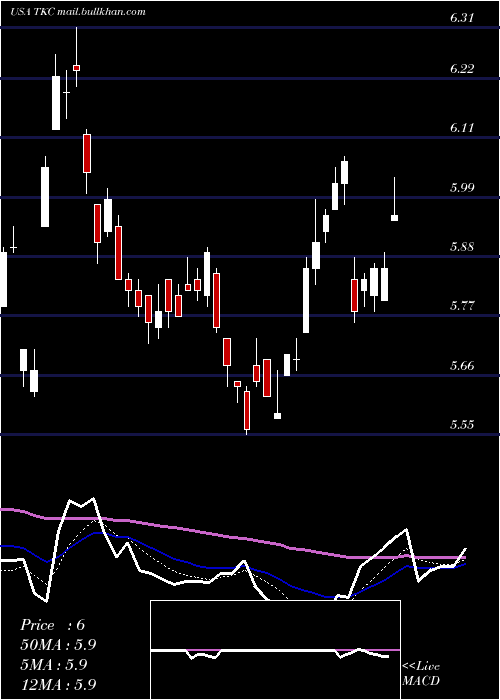Click inside the Live MACD inset chart

coord(275,650)
